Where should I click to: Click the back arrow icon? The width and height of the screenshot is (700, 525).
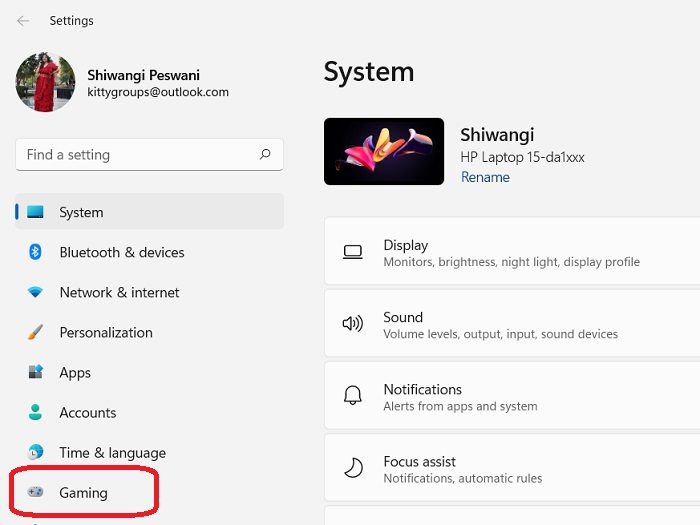pyautogui.click(x=23, y=21)
